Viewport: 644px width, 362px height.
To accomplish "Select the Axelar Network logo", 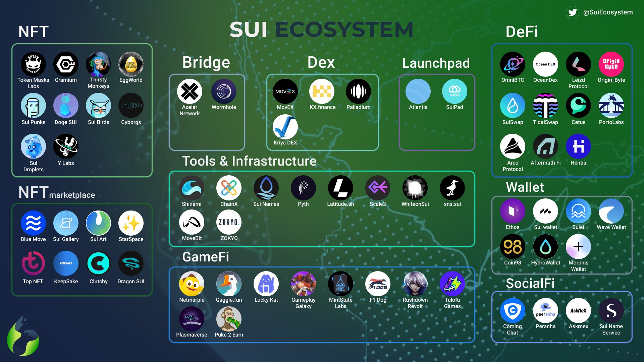I will (190, 92).
